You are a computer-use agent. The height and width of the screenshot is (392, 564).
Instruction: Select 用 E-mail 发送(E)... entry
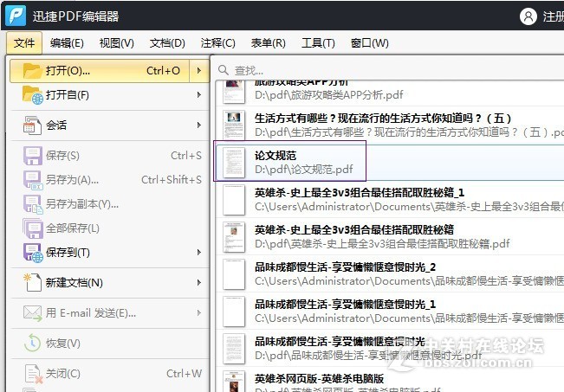tap(109, 313)
